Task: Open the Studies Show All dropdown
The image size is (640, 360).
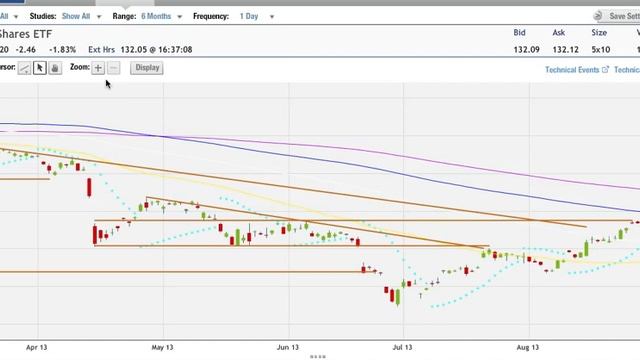Action: pyautogui.click(x=81, y=16)
